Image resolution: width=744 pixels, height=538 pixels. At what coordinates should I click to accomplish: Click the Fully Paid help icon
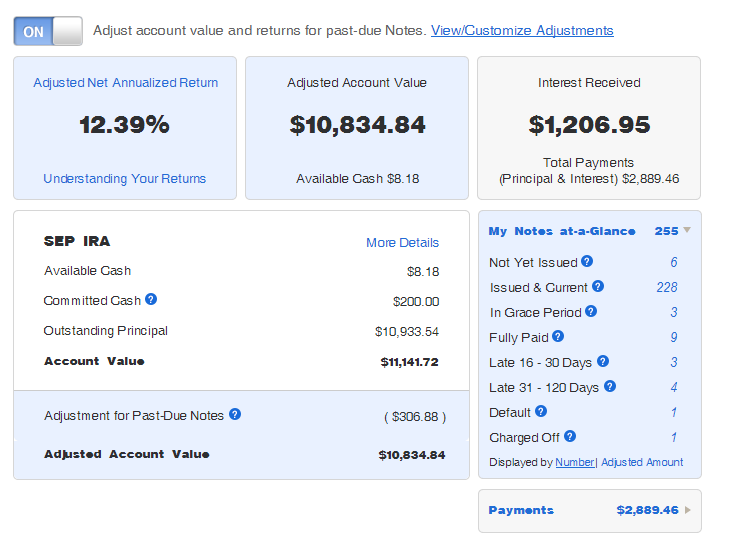pyautogui.click(x=558, y=336)
